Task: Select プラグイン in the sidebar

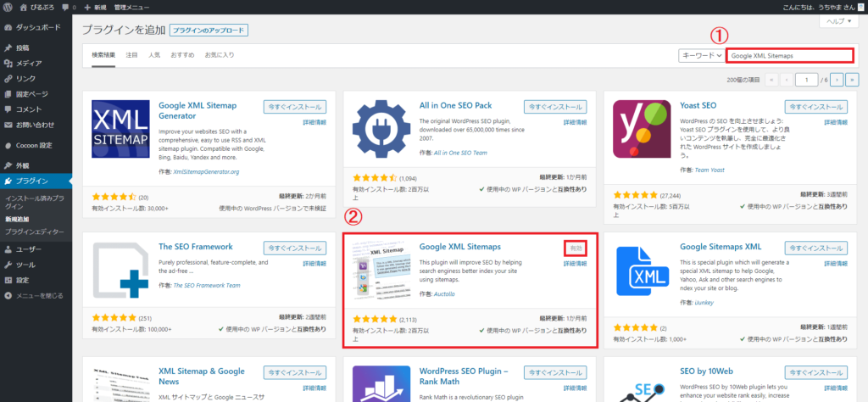Action: point(36,181)
